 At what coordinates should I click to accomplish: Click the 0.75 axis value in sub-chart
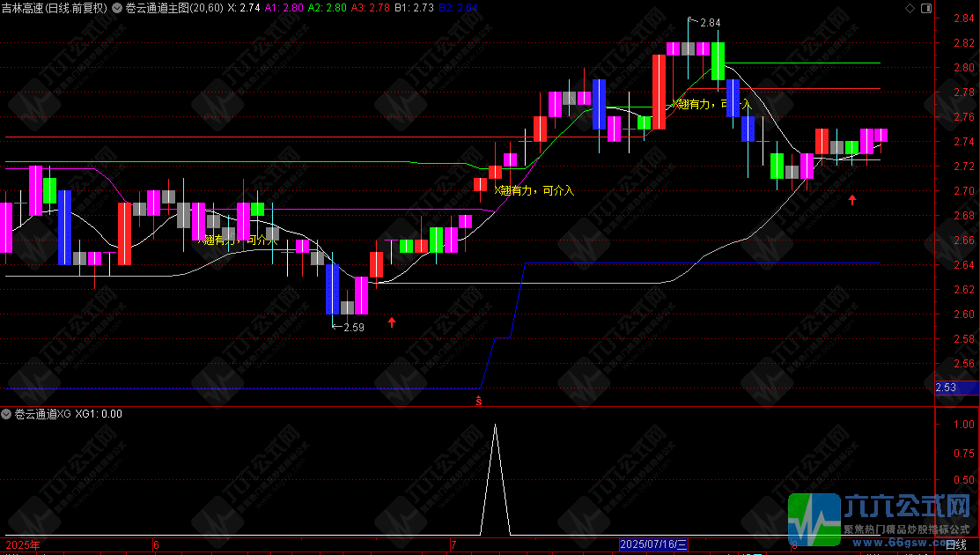(x=964, y=453)
